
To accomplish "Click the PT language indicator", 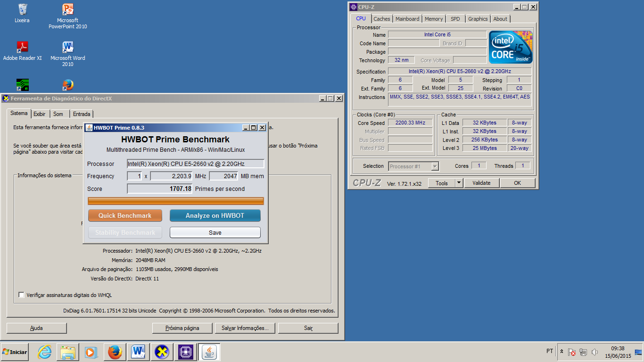I will coord(550,351).
